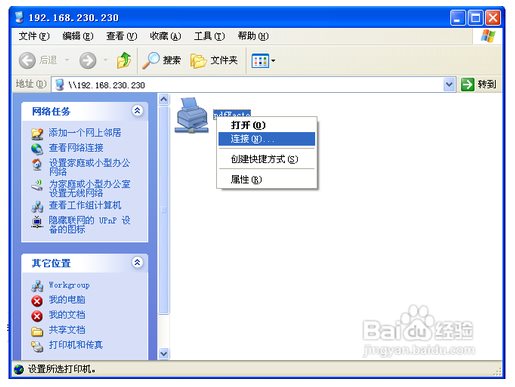
Task: Click the side panel scrollbar thumb
Action: coord(163,211)
